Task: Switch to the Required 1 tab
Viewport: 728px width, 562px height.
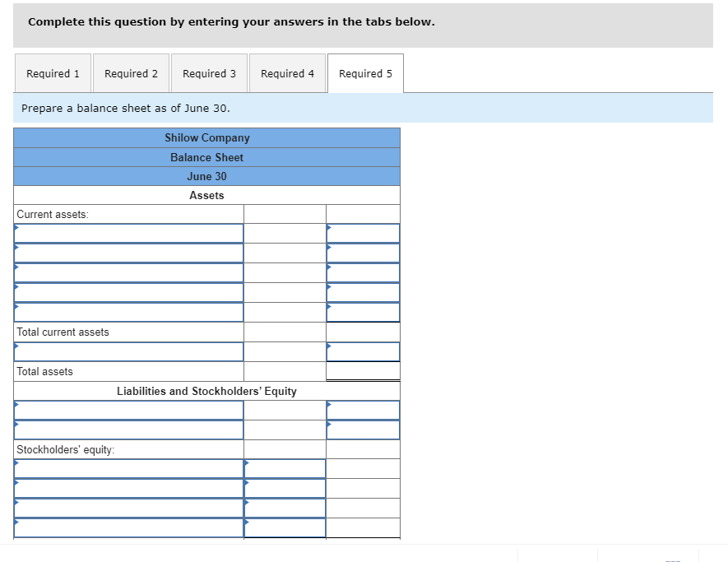Action: [x=53, y=73]
